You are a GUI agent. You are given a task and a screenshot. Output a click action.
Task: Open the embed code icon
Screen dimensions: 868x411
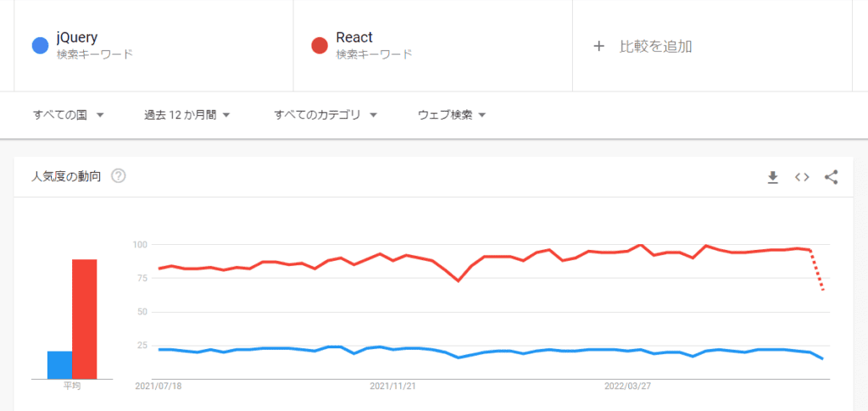point(802,177)
